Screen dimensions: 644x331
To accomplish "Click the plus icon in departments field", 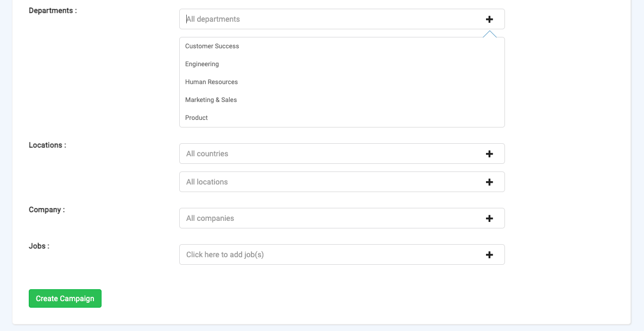I will [x=489, y=19].
